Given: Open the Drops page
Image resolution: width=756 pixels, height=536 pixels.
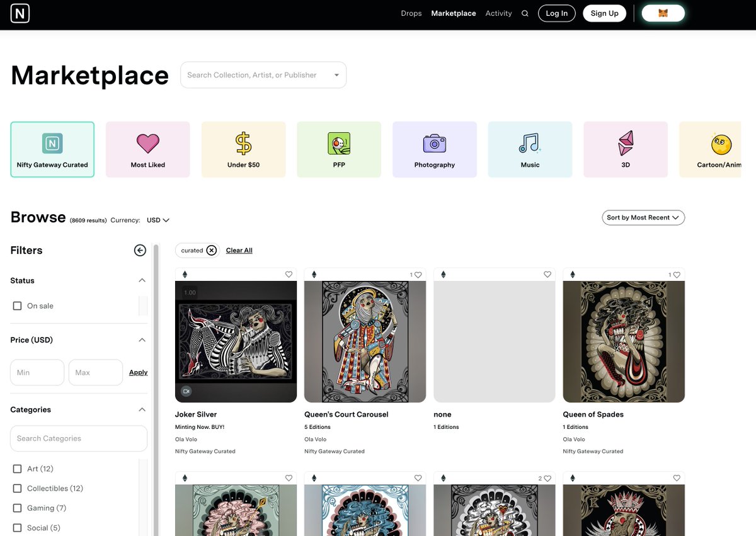Looking at the screenshot, I should click(411, 13).
